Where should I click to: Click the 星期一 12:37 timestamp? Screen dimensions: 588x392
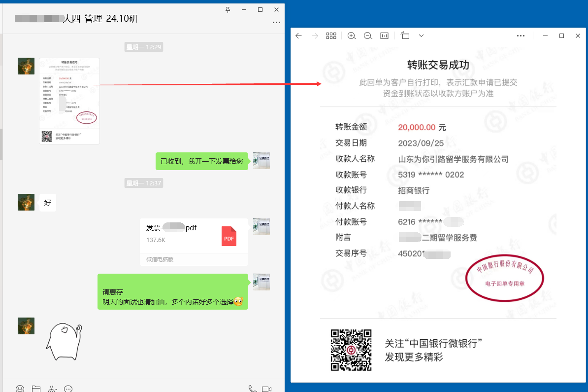point(144,183)
